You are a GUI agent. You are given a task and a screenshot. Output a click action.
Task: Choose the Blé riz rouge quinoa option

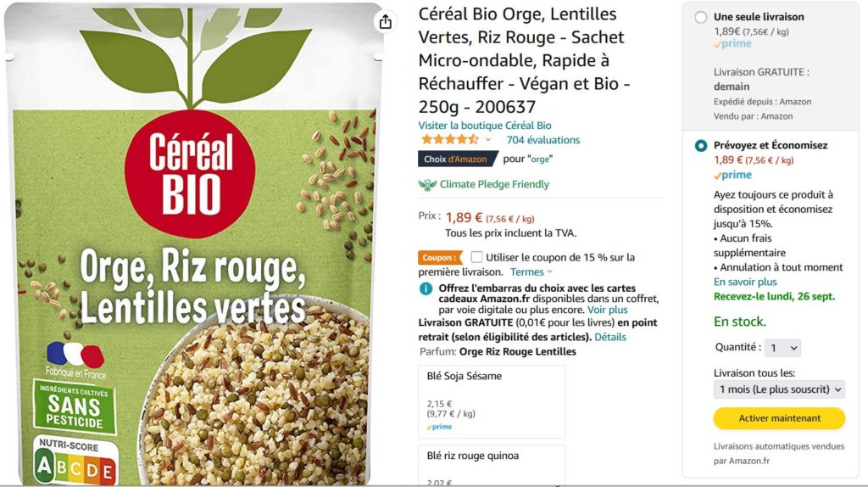(492, 466)
